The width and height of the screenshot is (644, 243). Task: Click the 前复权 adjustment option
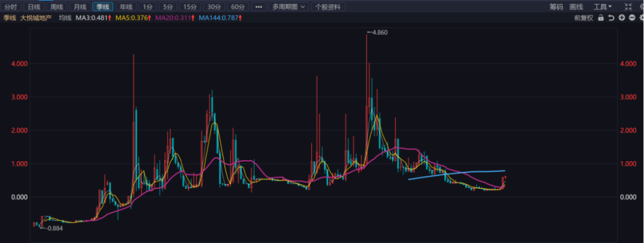click(584, 18)
